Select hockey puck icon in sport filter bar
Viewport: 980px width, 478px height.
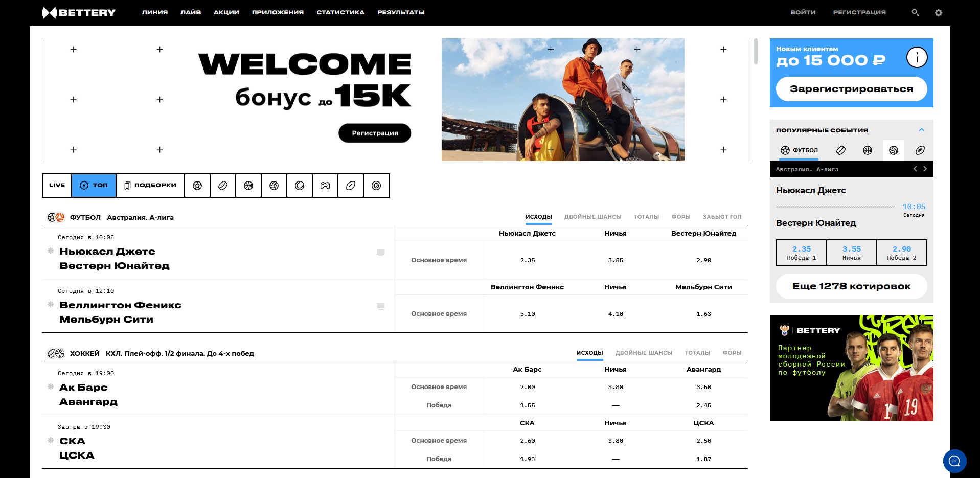[223, 186]
